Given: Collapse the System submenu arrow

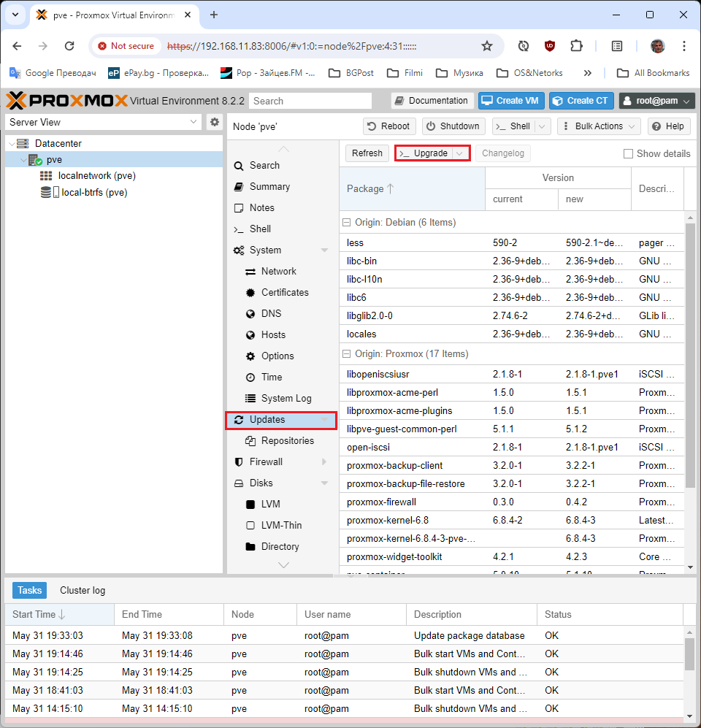Looking at the screenshot, I should click(x=324, y=250).
